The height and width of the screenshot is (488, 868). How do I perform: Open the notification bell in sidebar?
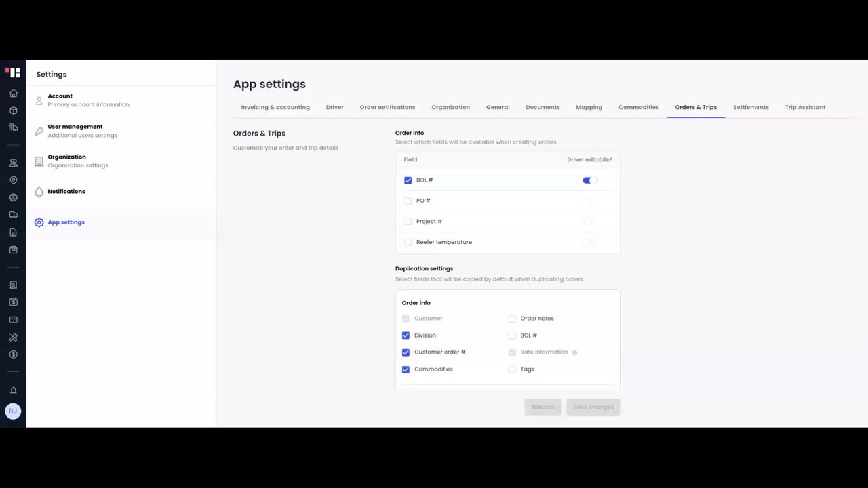tap(13, 390)
